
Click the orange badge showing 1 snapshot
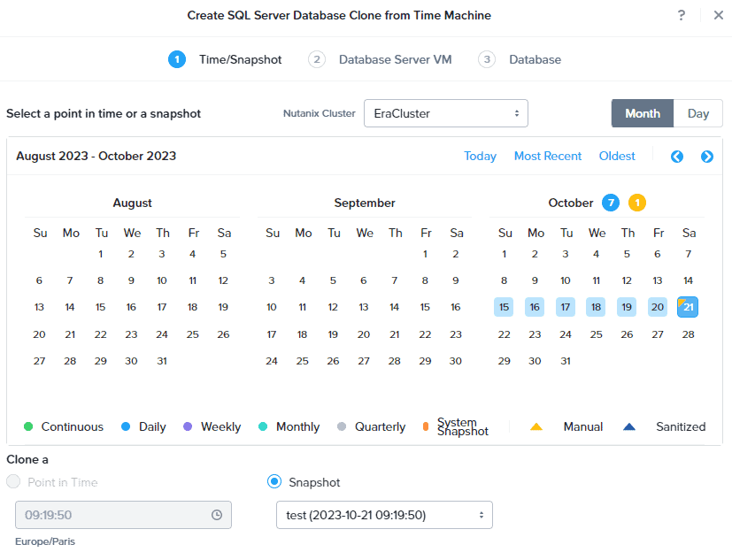(636, 203)
